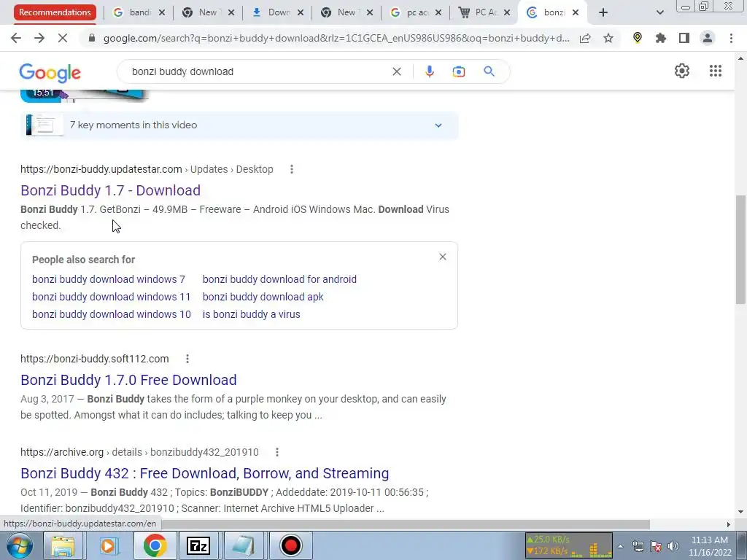Stop loading the page
747x560 pixels.
pos(63,38)
